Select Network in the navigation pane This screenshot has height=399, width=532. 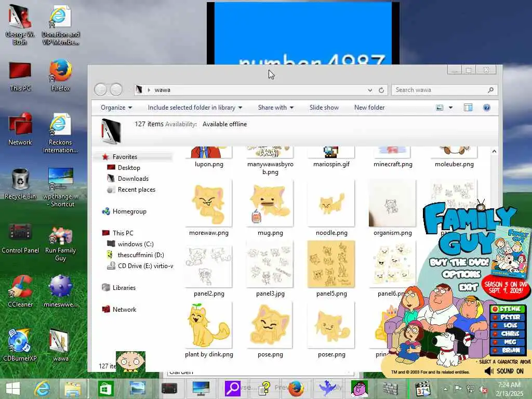(x=124, y=310)
